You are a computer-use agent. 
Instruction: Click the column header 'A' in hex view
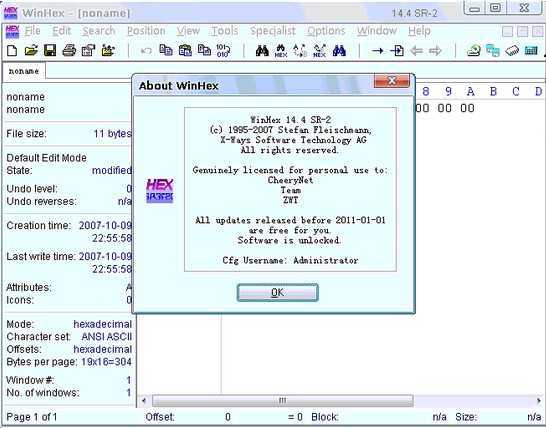tap(470, 92)
